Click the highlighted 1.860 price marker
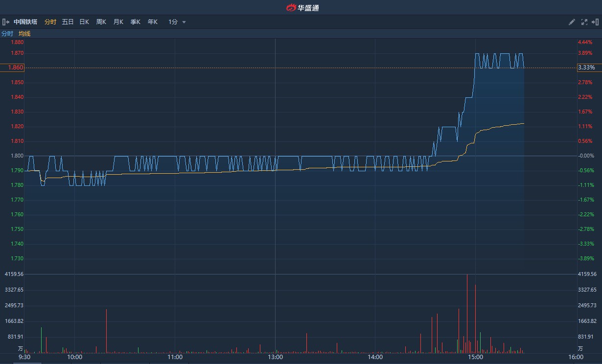 pos(12,68)
